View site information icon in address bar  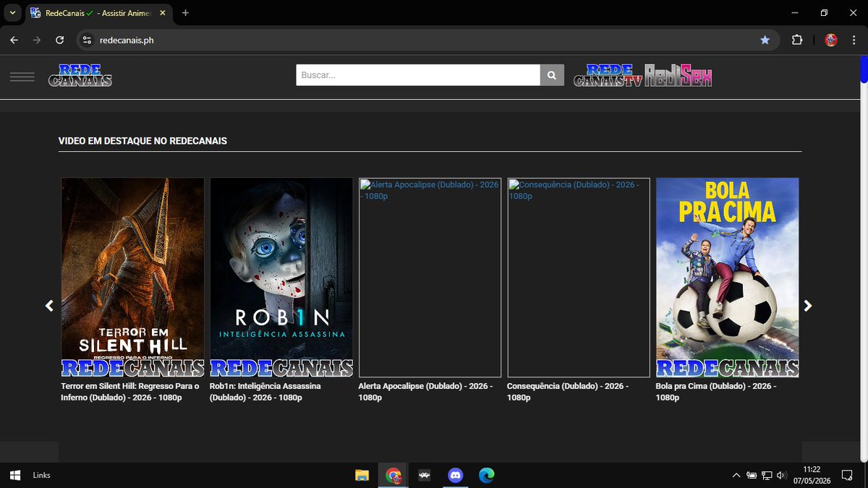(87, 40)
